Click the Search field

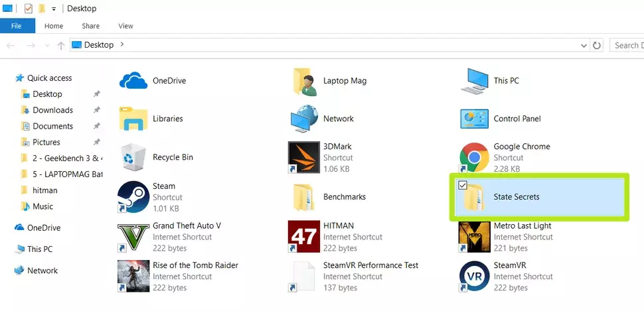(627, 45)
